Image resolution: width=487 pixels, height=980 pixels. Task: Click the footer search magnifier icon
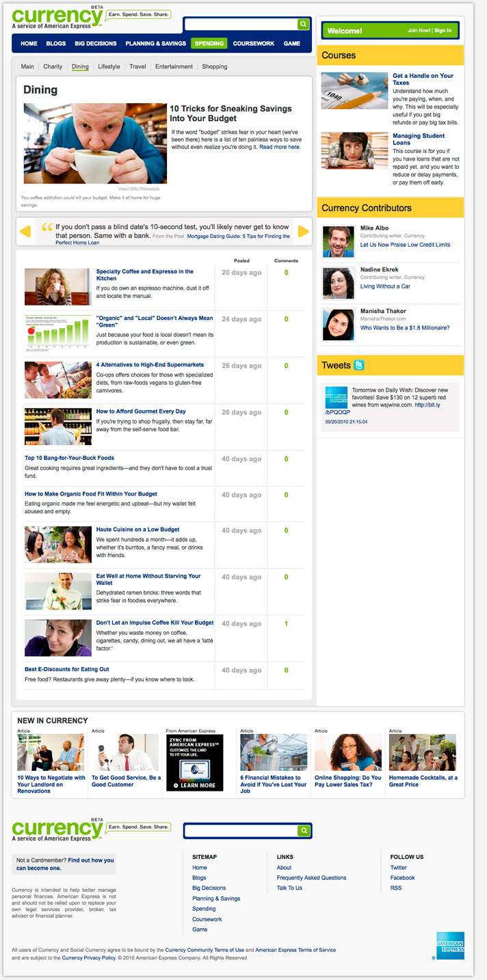[x=303, y=830]
